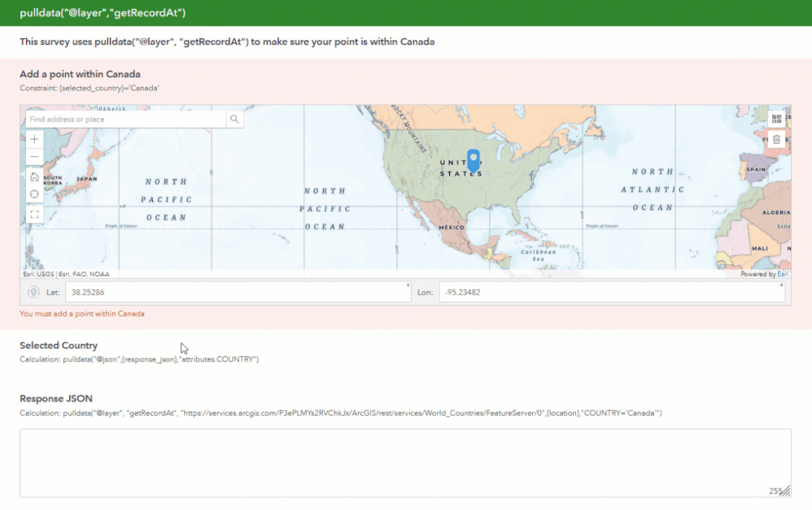Find my current location on map
The height and width of the screenshot is (510, 812).
pyautogui.click(x=34, y=194)
